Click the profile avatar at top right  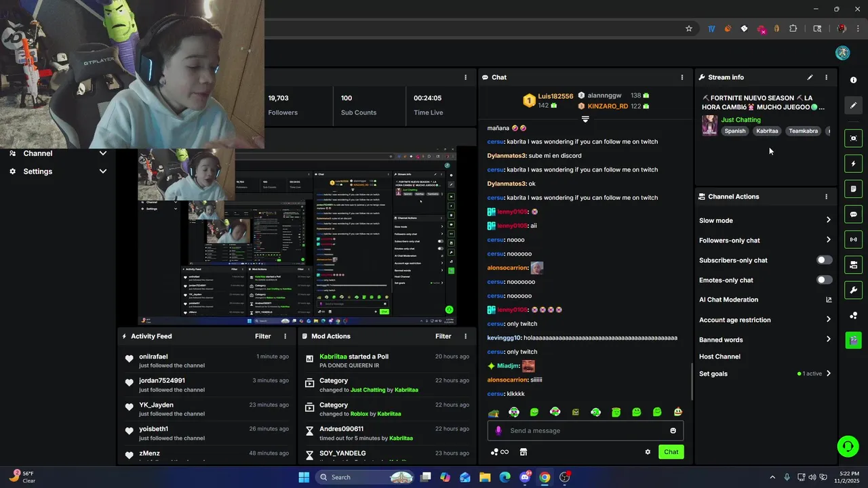(x=842, y=53)
